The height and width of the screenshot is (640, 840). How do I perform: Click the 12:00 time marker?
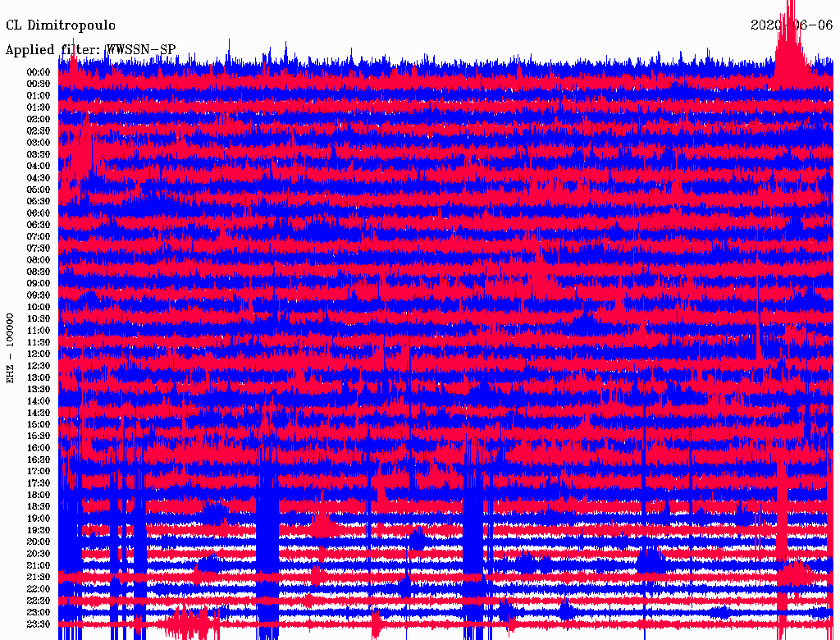(39, 354)
